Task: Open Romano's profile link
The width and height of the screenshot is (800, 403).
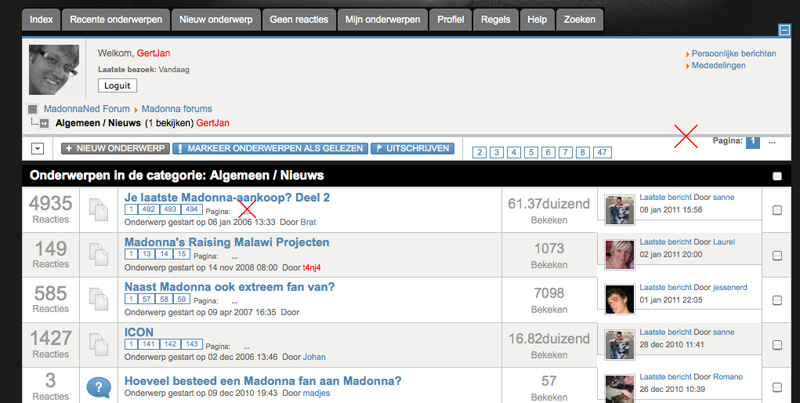Action: (728, 377)
